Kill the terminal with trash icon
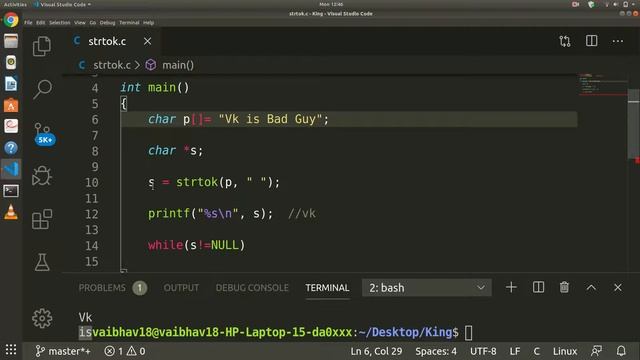Viewport: 640px width, 360px height. [564, 287]
